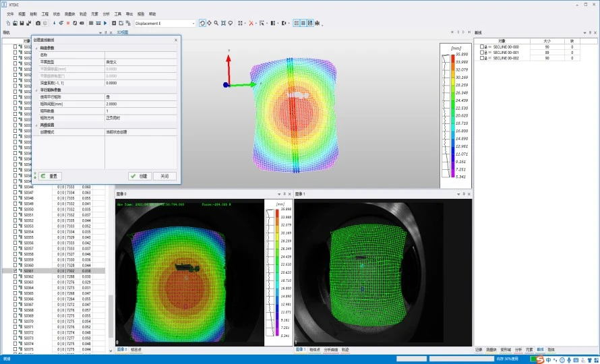Viewport: 600px width, 364px height.
Task: Click the 2.0000 spacing value field
Action: click(140, 104)
